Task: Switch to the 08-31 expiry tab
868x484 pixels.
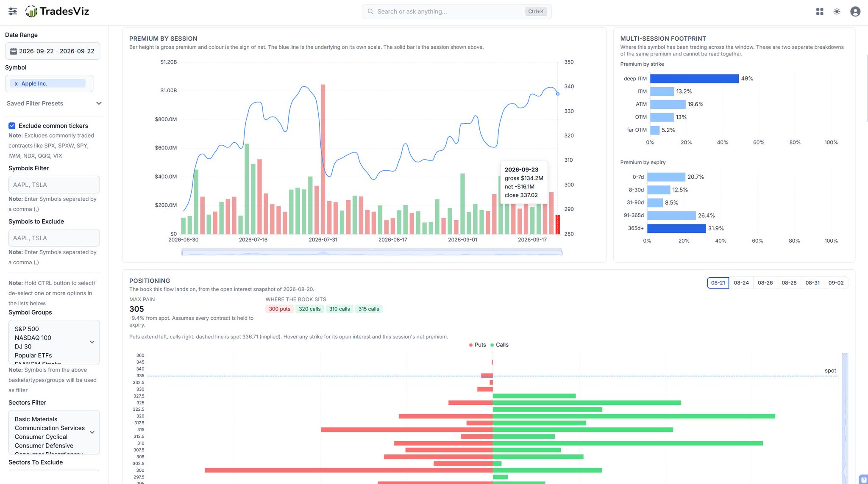Action: [812, 283]
